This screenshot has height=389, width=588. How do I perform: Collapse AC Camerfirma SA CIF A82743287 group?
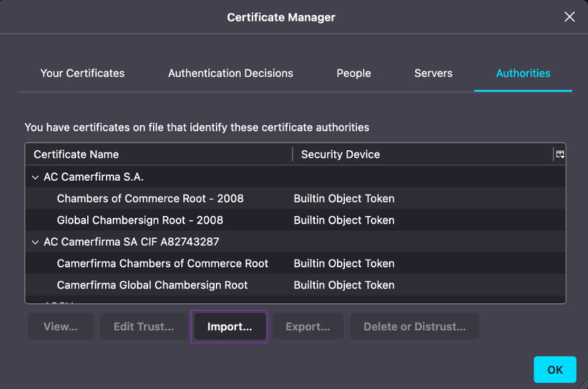tap(35, 242)
